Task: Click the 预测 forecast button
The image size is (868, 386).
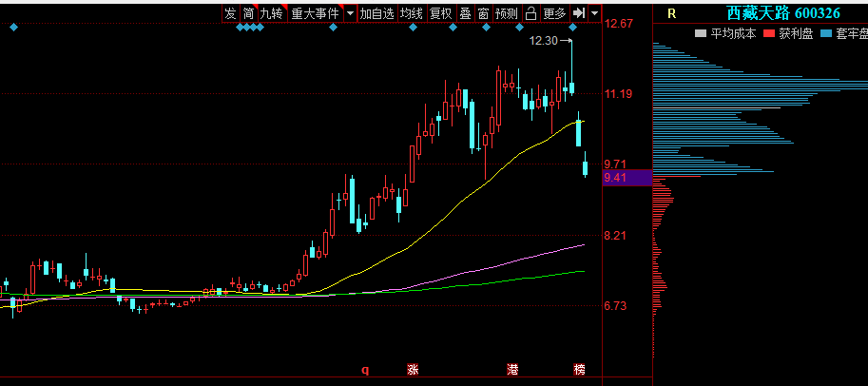Action: click(507, 13)
